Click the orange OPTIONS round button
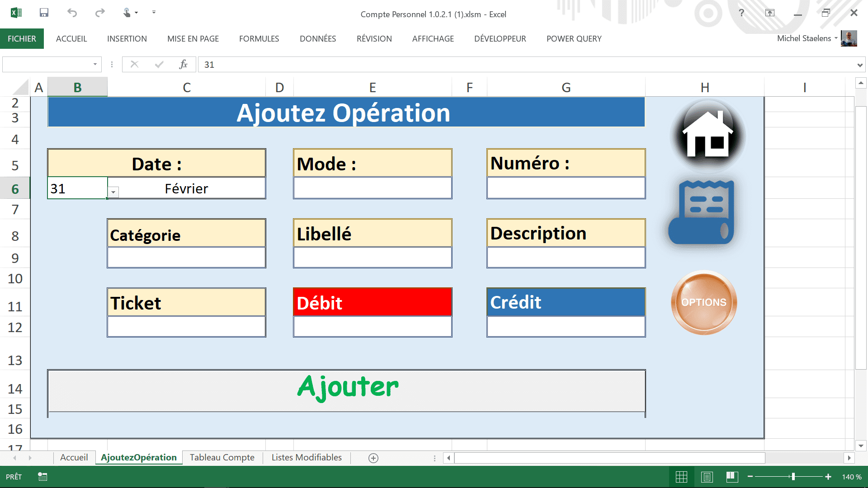This screenshot has width=868, height=488. pyautogui.click(x=704, y=302)
